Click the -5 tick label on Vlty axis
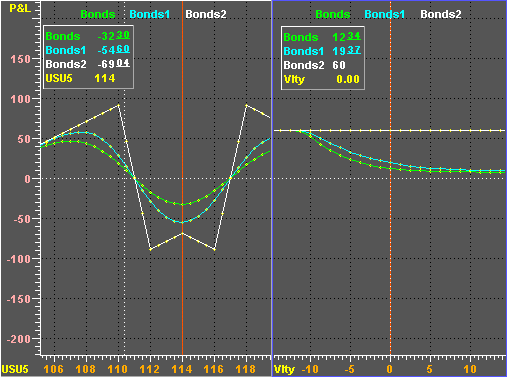Viewport: 507px width, 377px height. point(349,369)
